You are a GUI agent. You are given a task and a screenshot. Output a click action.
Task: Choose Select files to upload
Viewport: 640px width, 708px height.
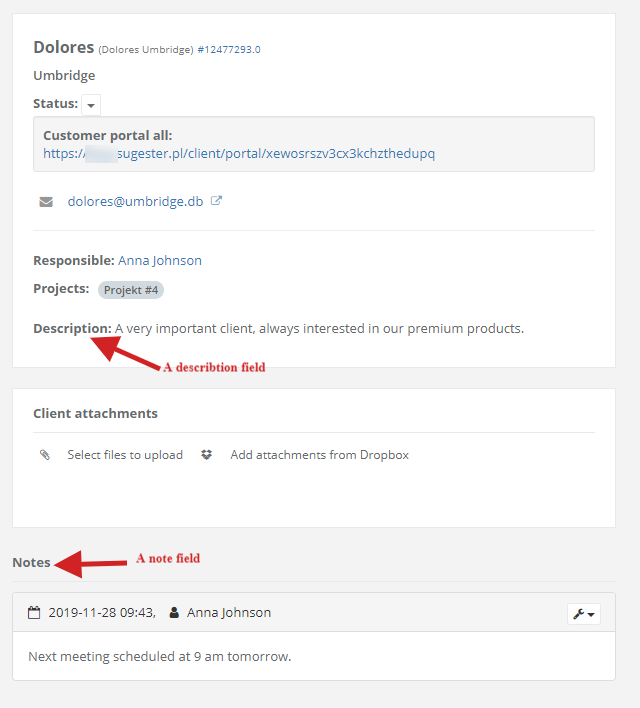(x=125, y=455)
